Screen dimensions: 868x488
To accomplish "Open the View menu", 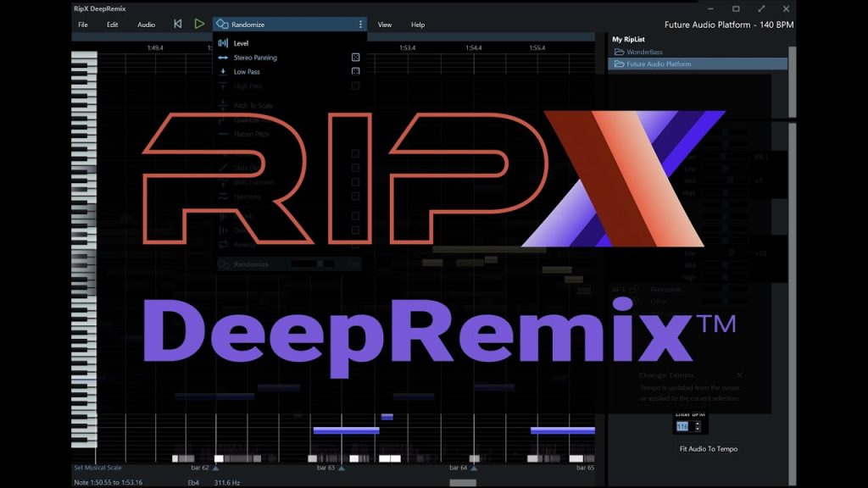I will pyautogui.click(x=385, y=25).
